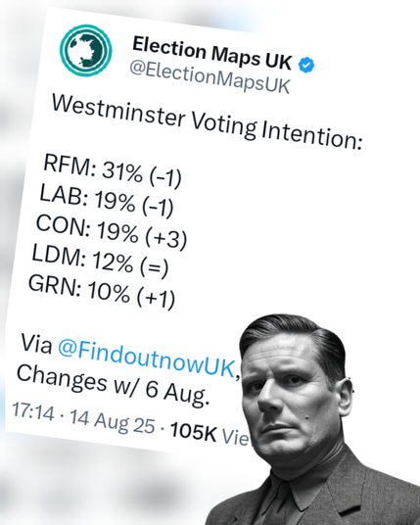This screenshot has height=525, width=420.
Task: Select the RFM: 31% (-1) line
Action: tap(113, 170)
